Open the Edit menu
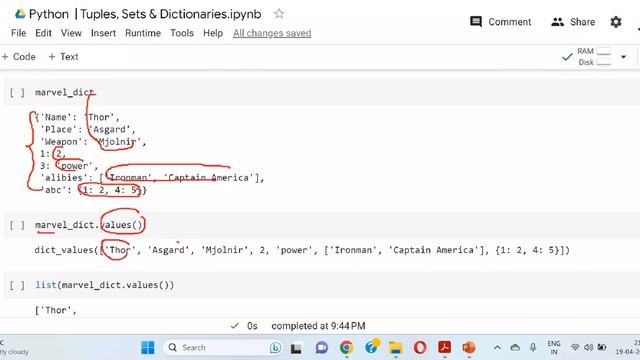 click(43, 33)
